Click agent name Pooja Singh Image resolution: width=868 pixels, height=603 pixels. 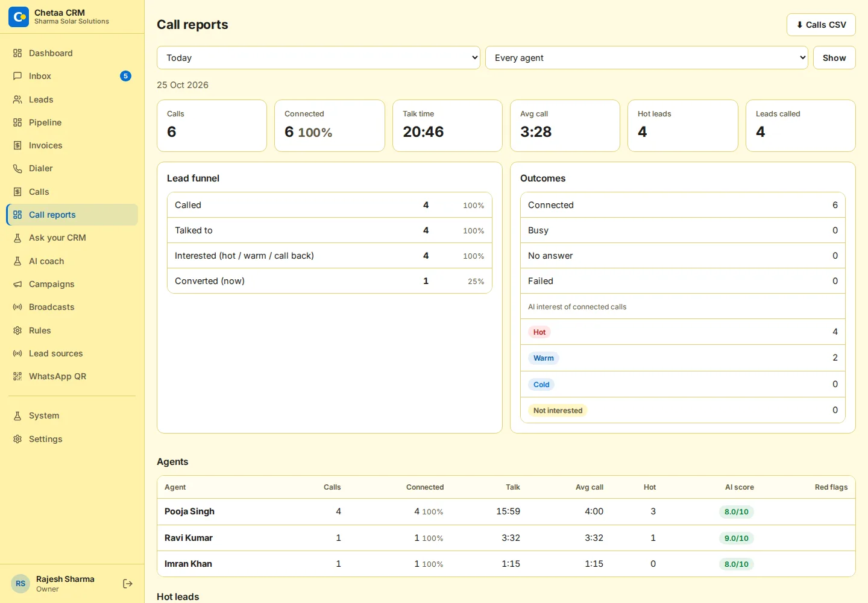(x=189, y=511)
